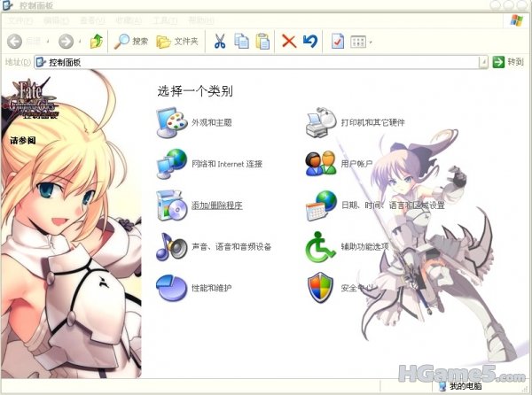The height and width of the screenshot is (395, 532).
Task: Open the Security Center shield icon
Action: [318, 288]
